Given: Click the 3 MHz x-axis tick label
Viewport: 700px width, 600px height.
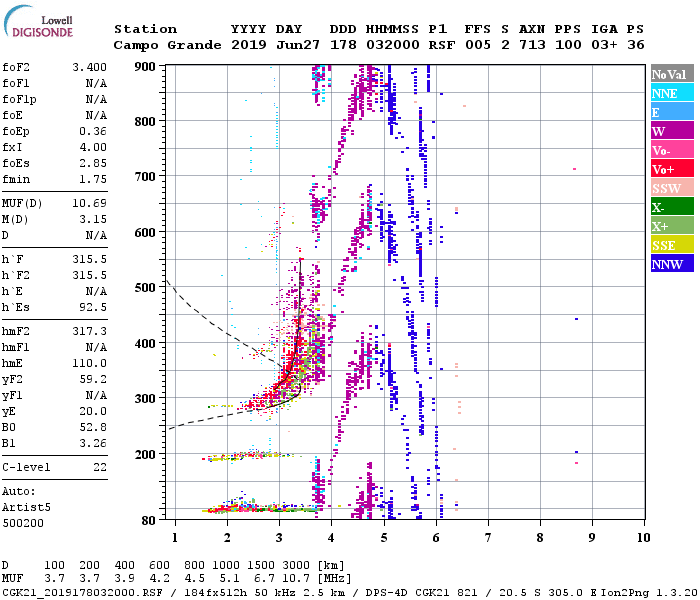Looking at the screenshot, I should pyautogui.click(x=279, y=538).
